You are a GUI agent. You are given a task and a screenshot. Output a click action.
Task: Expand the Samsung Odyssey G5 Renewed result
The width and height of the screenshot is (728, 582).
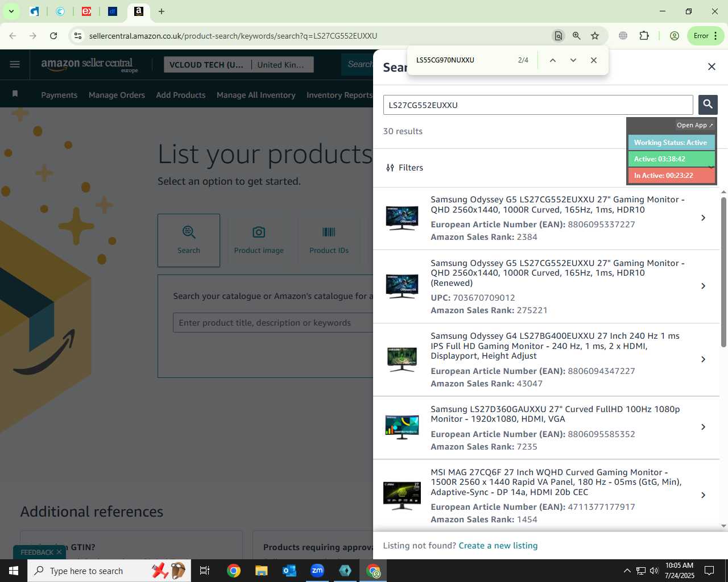[703, 286]
